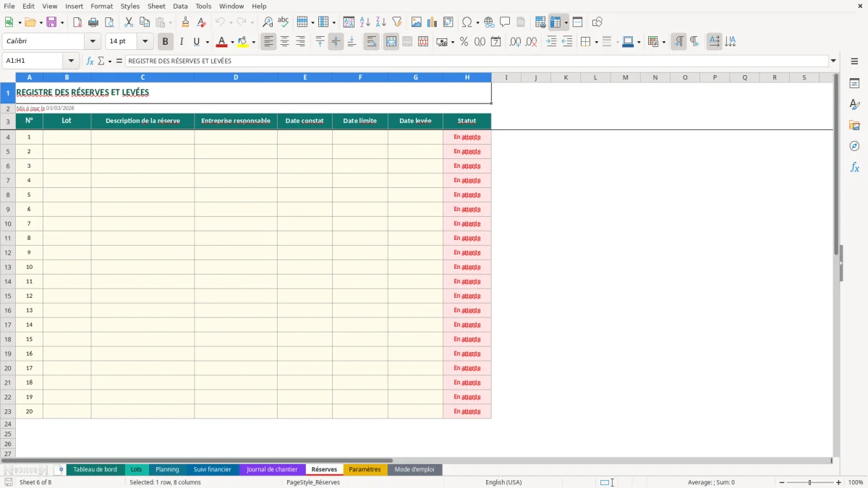Image resolution: width=868 pixels, height=488 pixels.
Task: Insert a hyperlink
Action: 489,22
